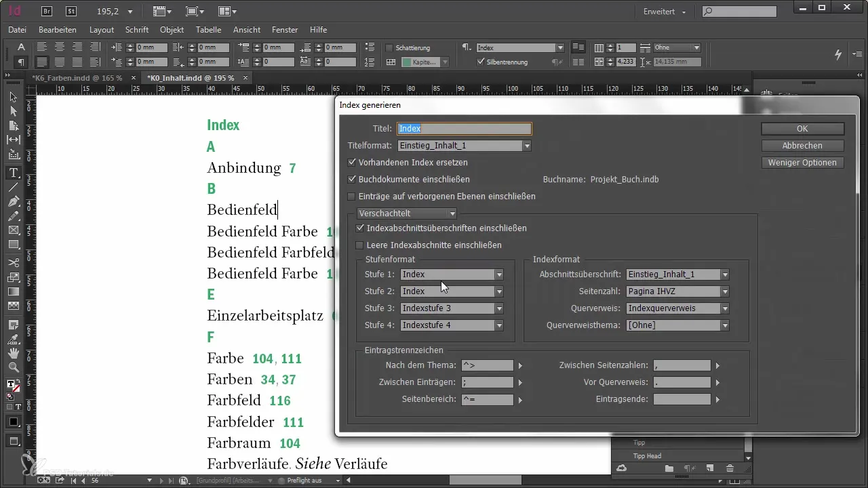Toggle Silbentrennung checkbox in control panel
868x488 pixels.
pos(481,62)
